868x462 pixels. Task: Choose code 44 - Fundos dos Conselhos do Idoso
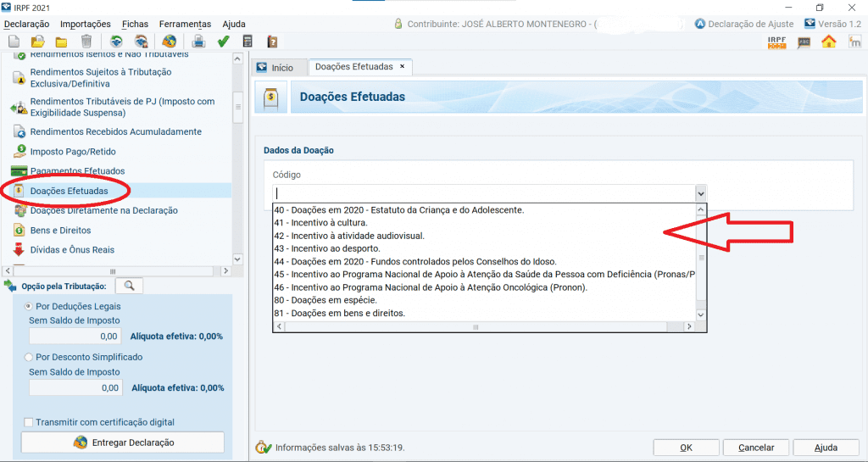484,262
